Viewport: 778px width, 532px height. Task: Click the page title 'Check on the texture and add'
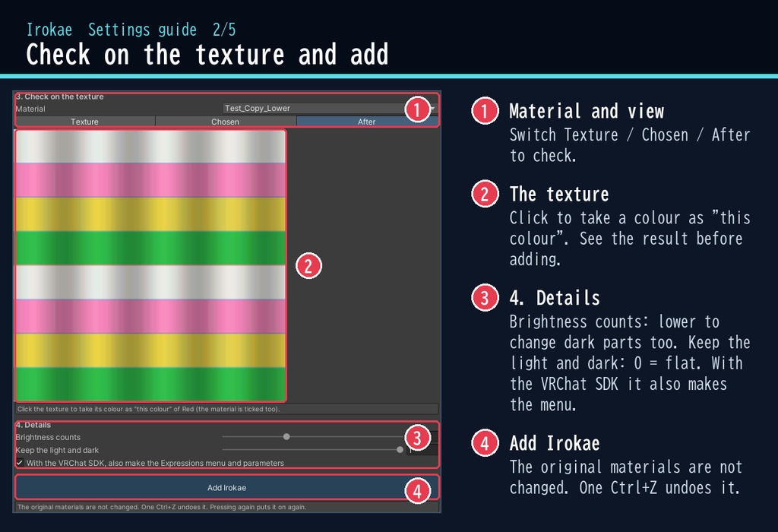point(207,54)
